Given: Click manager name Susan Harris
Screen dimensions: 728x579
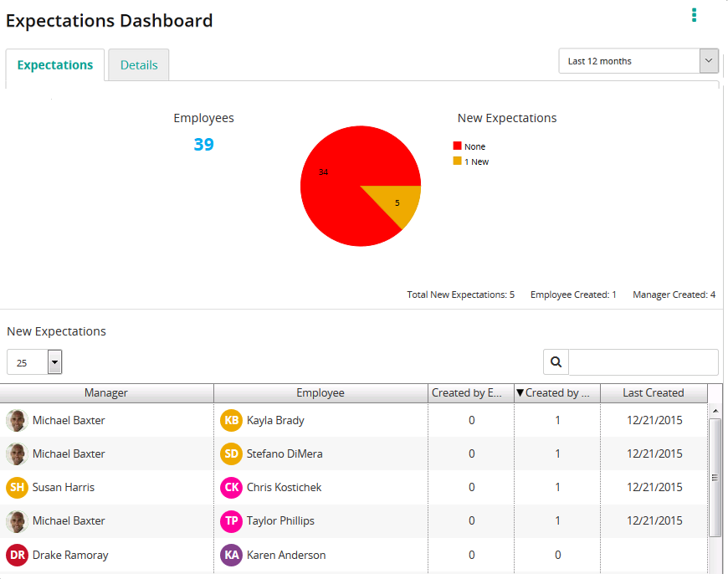Looking at the screenshot, I should point(64,487).
